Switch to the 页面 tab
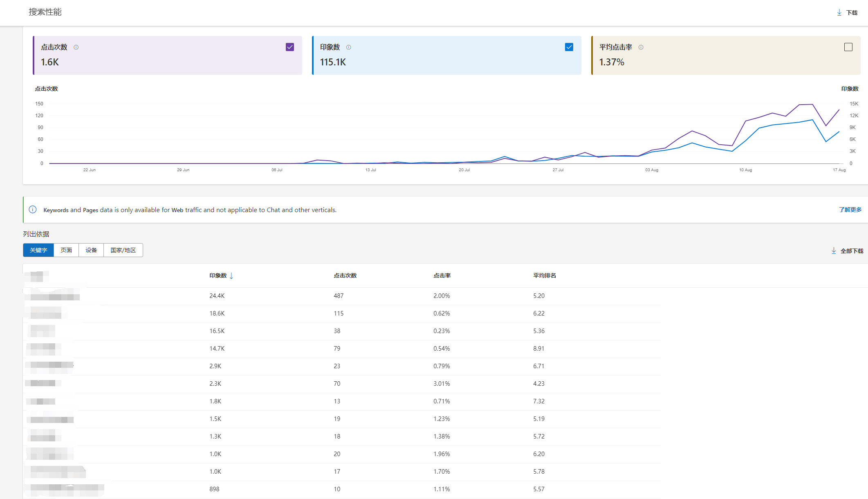The width and height of the screenshot is (868, 499). (x=66, y=250)
